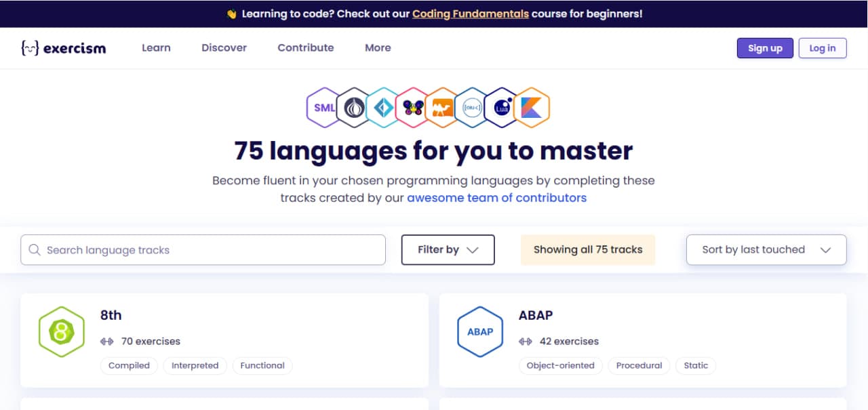This screenshot has height=410, width=868.
Task: Click the Raku butterfly hexagon icon
Action: (413, 108)
